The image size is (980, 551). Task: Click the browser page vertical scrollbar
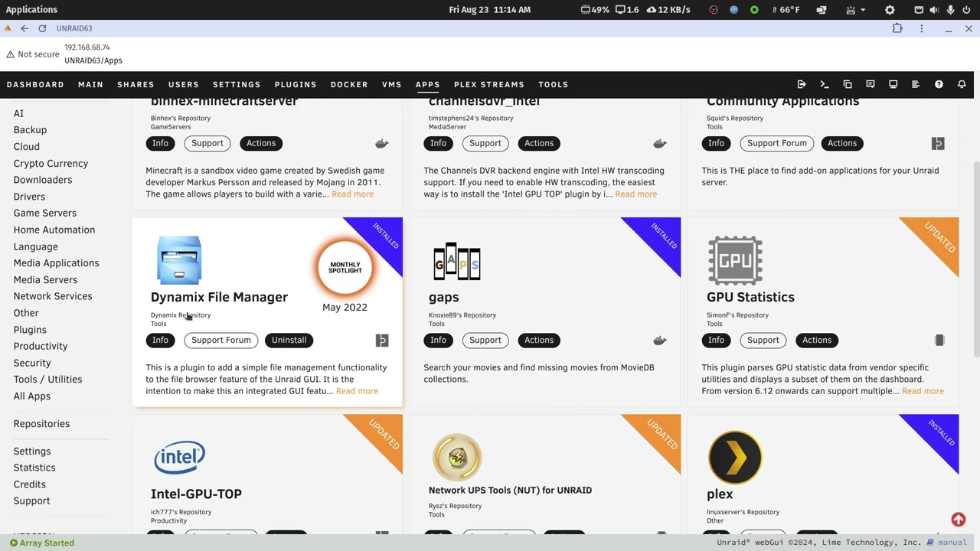pyautogui.click(x=975, y=258)
